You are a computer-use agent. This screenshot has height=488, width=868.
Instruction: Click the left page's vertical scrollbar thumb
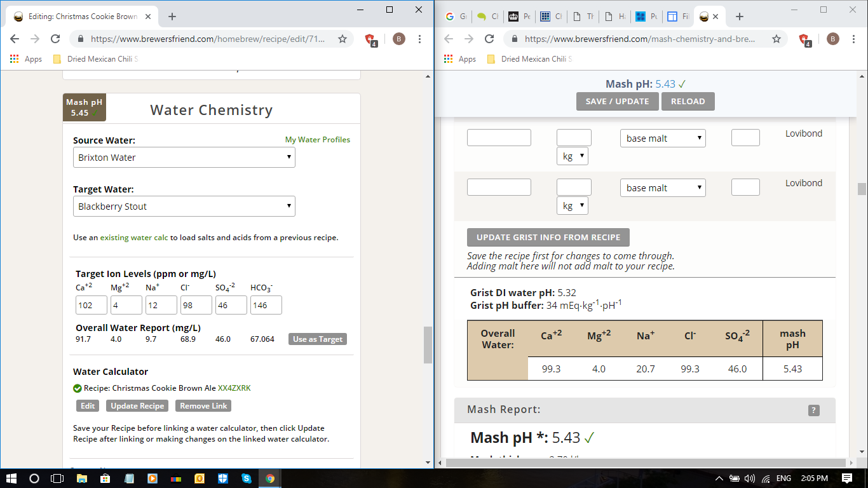click(x=428, y=344)
